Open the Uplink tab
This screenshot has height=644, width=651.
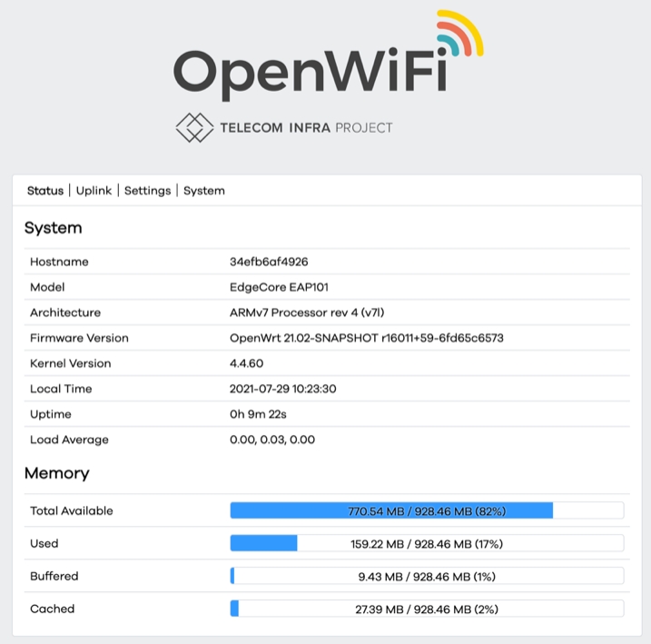tap(94, 191)
